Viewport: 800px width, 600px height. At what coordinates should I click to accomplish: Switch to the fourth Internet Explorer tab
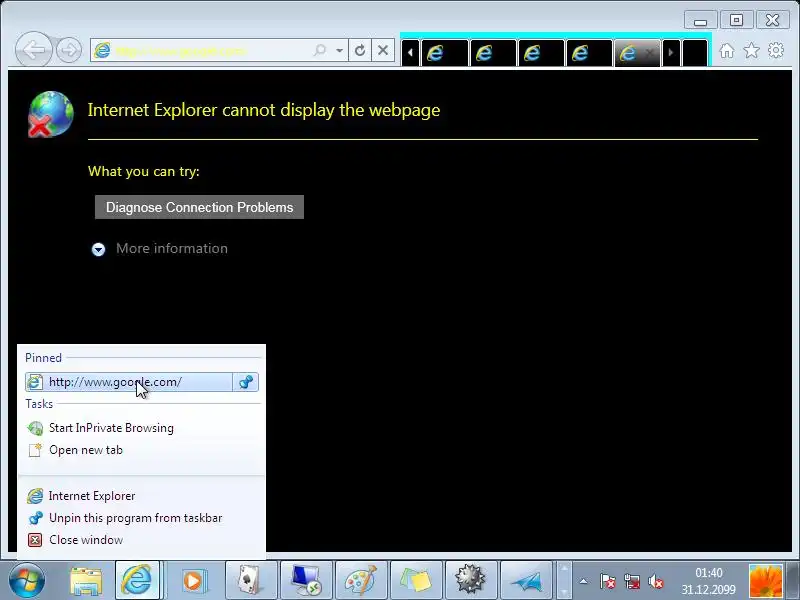(588, 53)
